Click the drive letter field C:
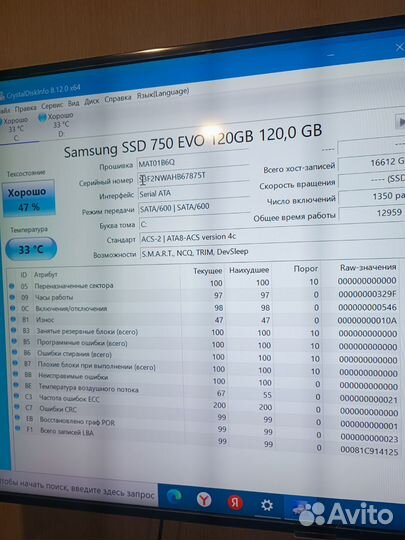 click(194, 223)
